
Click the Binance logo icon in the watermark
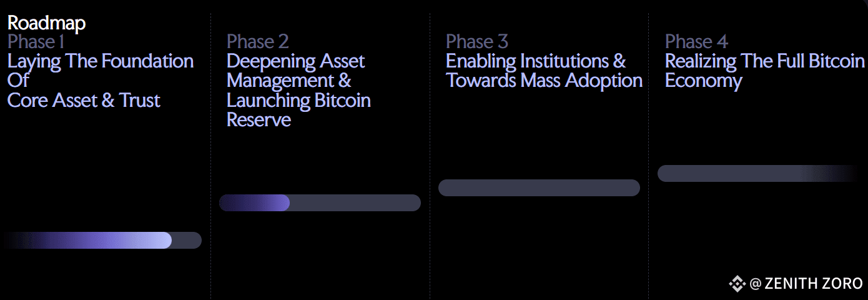click(737, 283)
